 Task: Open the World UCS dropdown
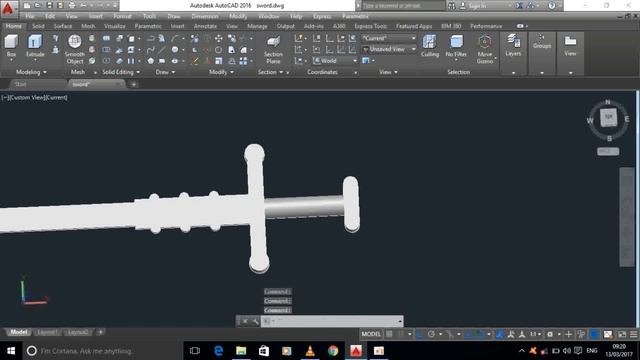(x=335, y=60)
